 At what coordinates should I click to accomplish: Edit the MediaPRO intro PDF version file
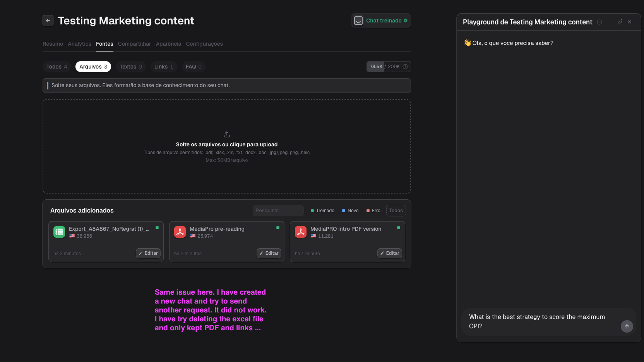[x=390, y=253]
